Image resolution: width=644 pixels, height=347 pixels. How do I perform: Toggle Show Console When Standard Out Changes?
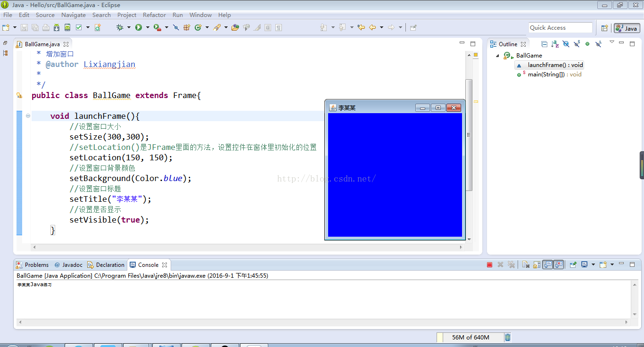point(547,264)
